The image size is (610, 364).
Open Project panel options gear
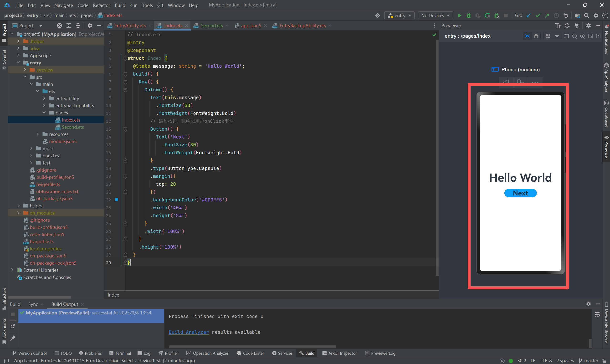click(x=90, y=26)
